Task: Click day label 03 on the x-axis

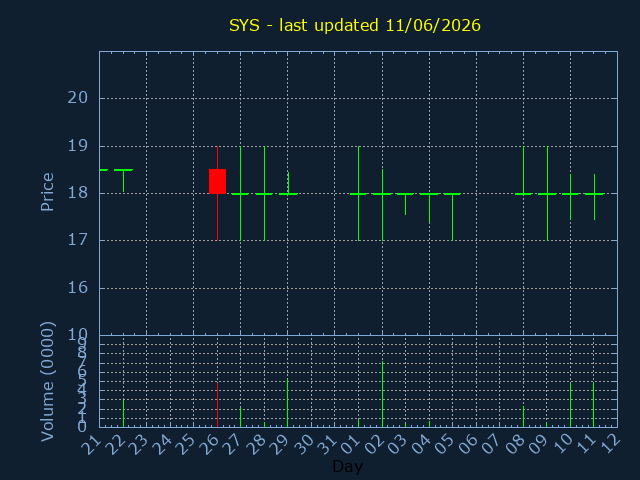Action: click(x=398, y=444)
